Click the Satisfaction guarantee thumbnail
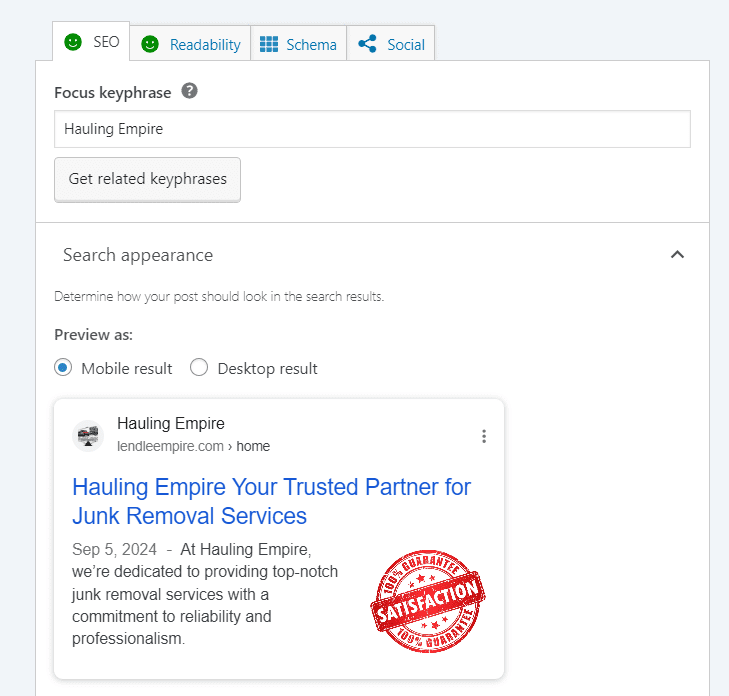 [428, 601]
